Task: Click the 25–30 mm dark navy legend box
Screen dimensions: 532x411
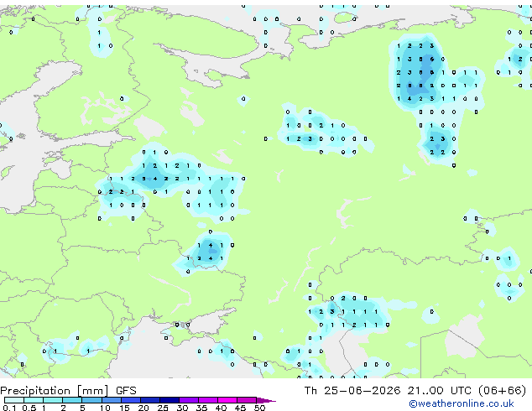Action: pyautogui.click(x=170, y=400)
